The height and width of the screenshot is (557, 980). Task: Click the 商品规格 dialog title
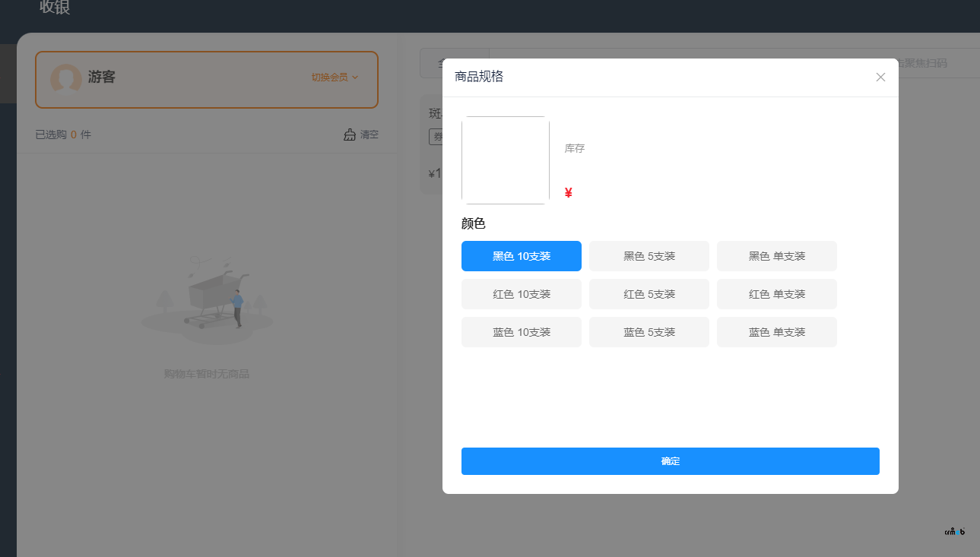(x=479, y=77)
